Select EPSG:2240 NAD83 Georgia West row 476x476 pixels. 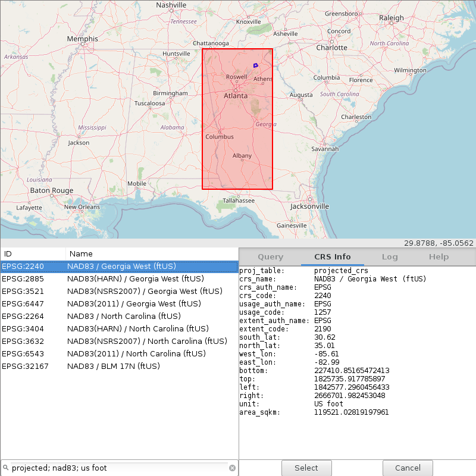point(119,267)
